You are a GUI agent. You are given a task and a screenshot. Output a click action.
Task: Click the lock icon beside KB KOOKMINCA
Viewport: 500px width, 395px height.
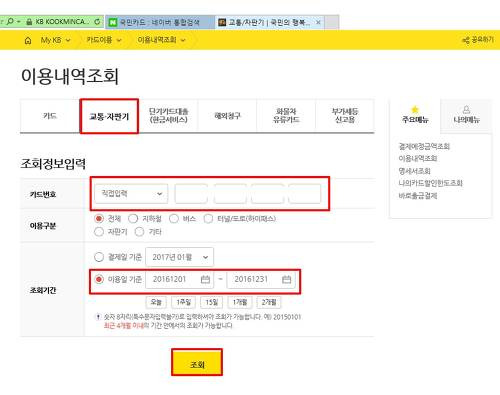29,22
